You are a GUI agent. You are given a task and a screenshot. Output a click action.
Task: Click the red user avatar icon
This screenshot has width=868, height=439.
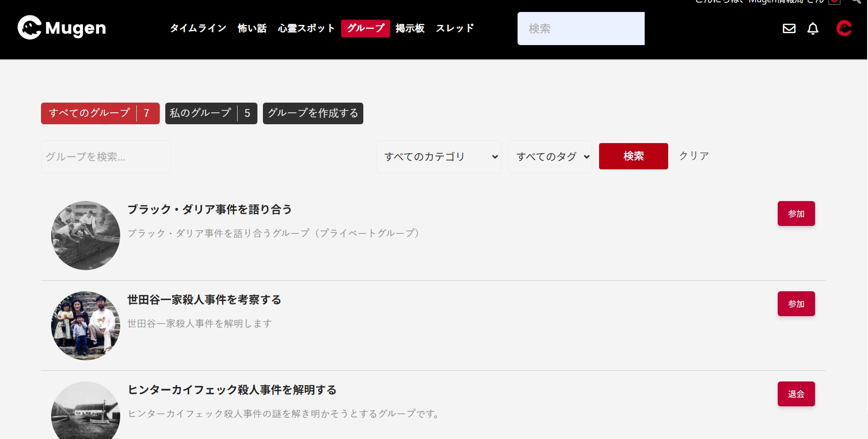tap(844, 29)
